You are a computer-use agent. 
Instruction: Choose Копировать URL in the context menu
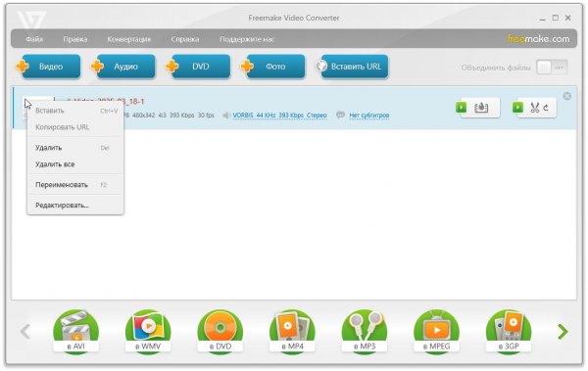pos(75,127)
